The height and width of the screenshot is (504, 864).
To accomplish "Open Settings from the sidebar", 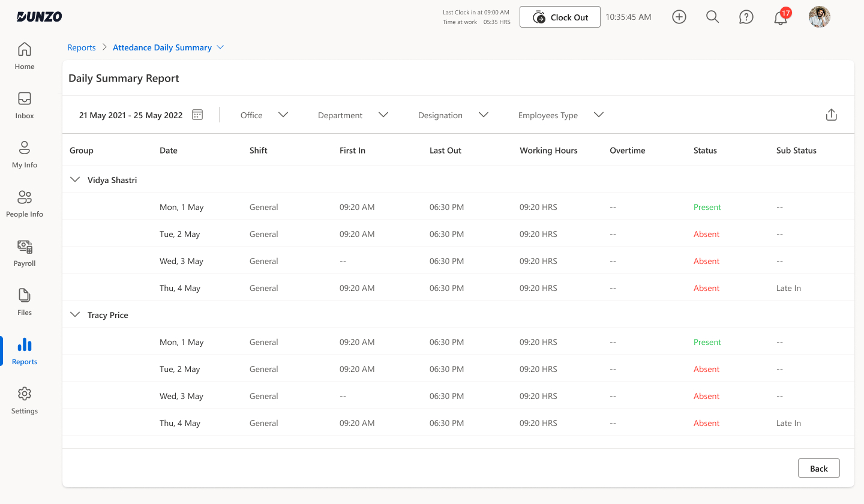I will point(24,400).
